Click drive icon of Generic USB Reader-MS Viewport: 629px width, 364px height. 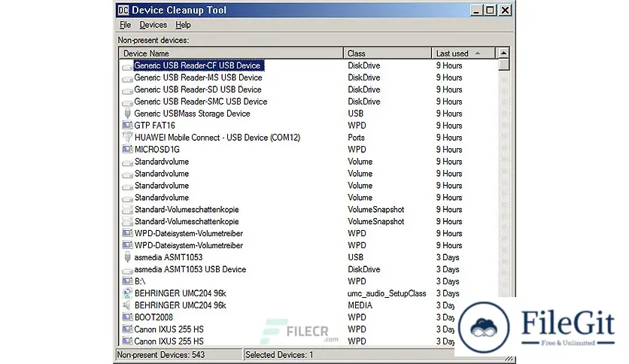(x=127, y=78)
